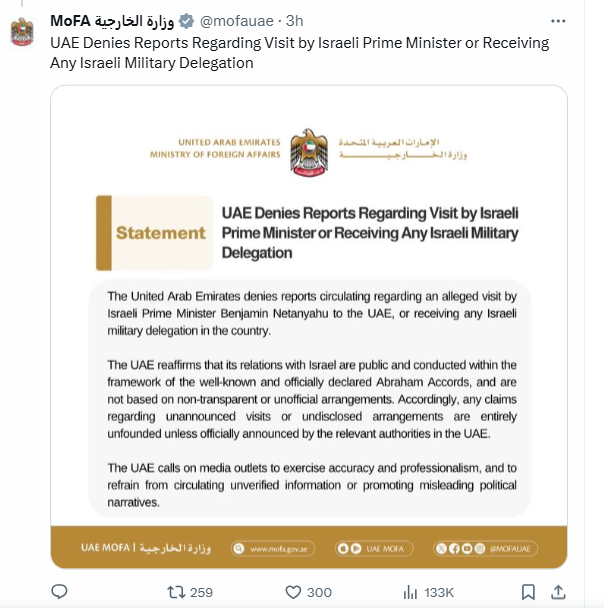Viewport: 604px width, 608px height.
Task: Open the 3h timestamp link
Action: [x=295, y=21]
